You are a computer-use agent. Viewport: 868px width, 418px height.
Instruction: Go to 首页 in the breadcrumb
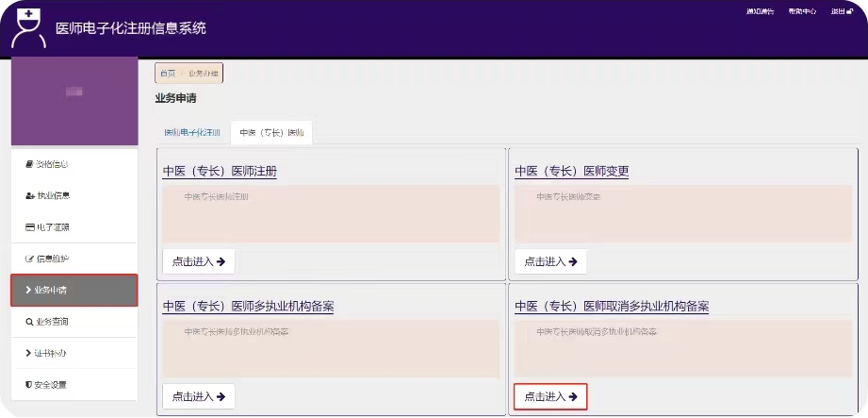click(168, 74)
